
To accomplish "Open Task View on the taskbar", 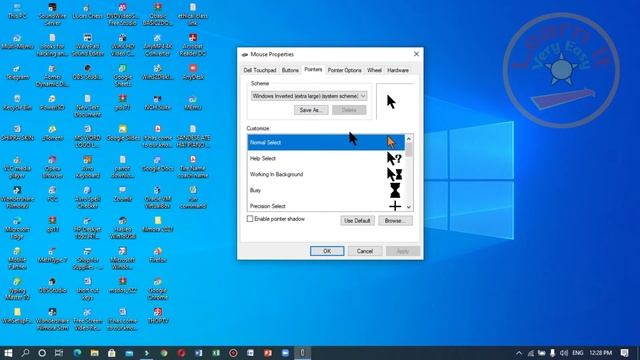I will [x=59, y=353].
